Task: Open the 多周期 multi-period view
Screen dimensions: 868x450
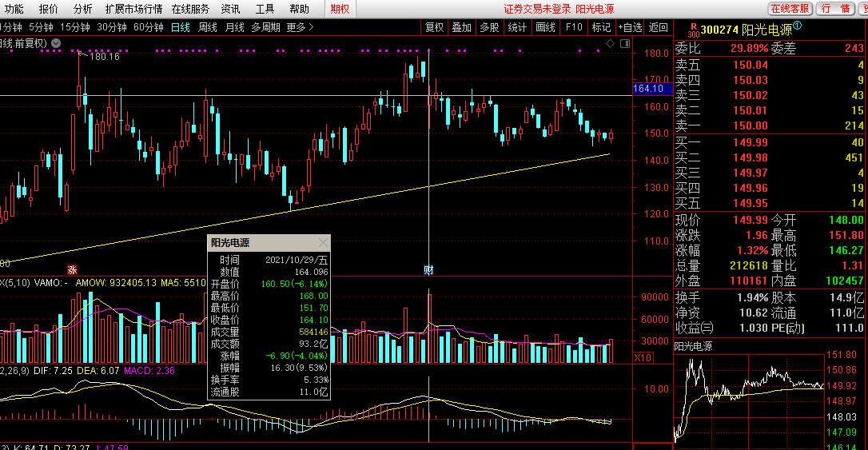Action: [265, 27]
